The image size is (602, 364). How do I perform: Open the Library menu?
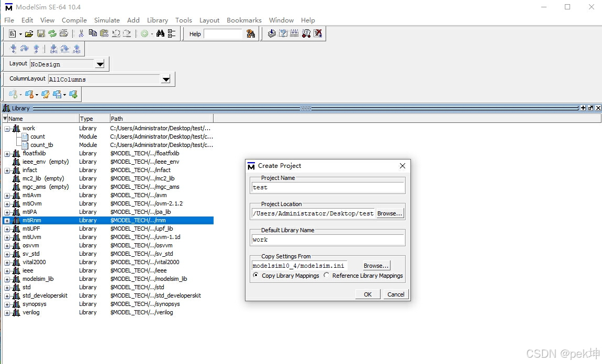point(158,20)
